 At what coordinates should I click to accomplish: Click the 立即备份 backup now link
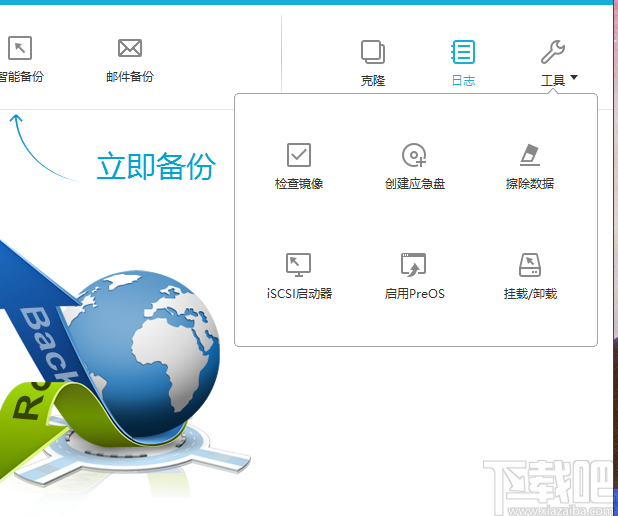(156, 166)
